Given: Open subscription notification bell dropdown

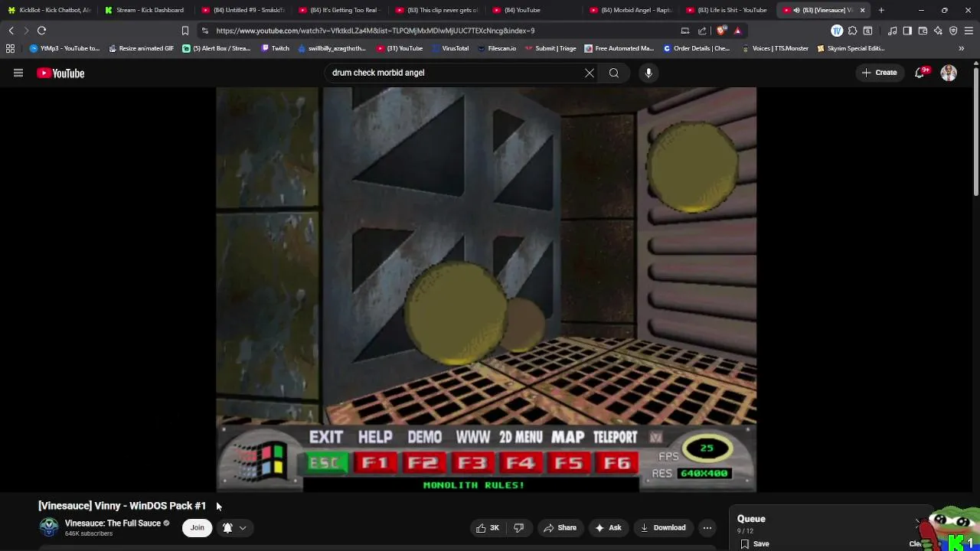Looking at the screenshot, I should (x=234, y=527).
